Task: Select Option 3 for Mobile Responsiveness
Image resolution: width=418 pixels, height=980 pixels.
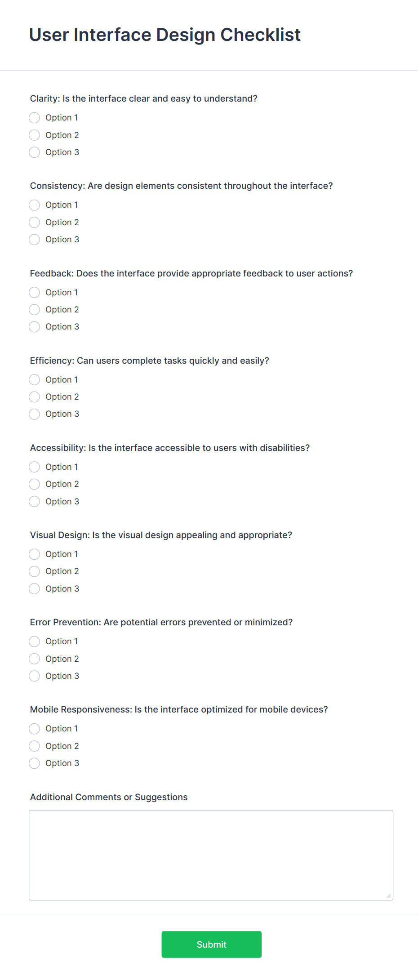Action: (35, 763)
